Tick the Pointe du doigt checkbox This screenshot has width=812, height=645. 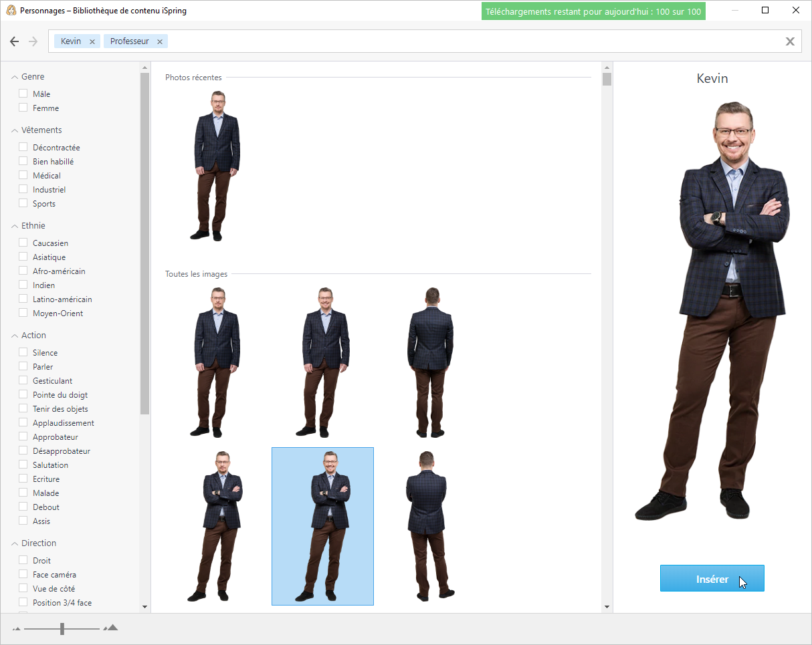(x=23, y=394)
